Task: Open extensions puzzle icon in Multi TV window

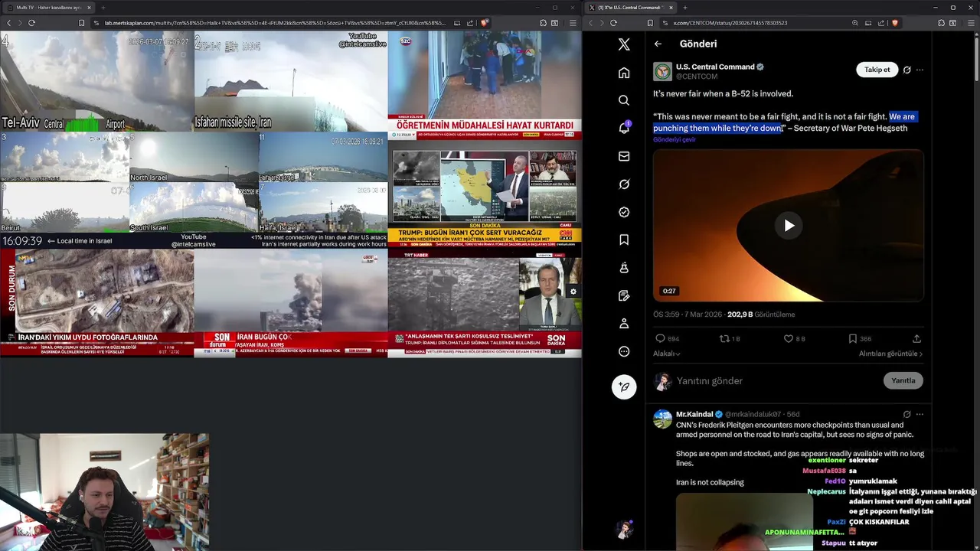Action: 543,23
